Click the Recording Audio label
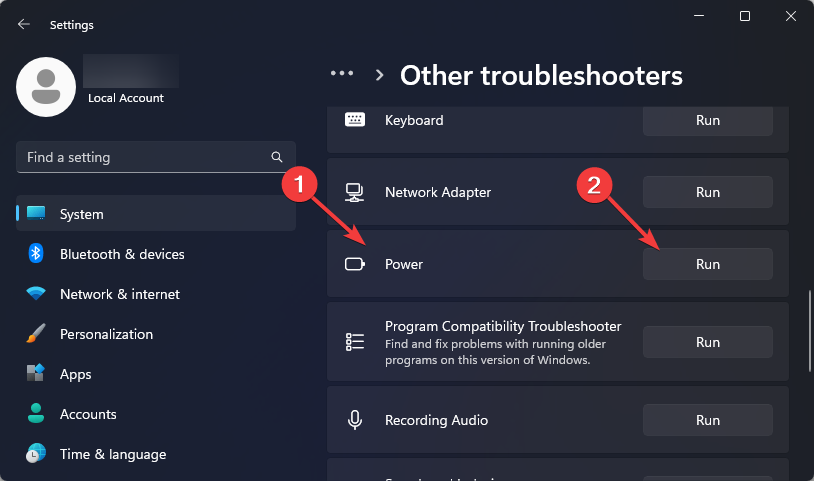The height and width of the screenshot is (481, 814). tap(436, 420)
